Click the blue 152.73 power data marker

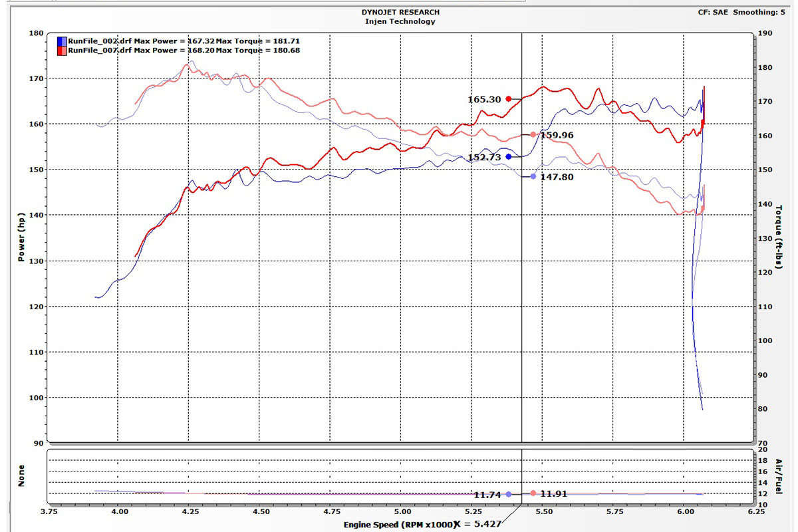(x=509, y=157)
